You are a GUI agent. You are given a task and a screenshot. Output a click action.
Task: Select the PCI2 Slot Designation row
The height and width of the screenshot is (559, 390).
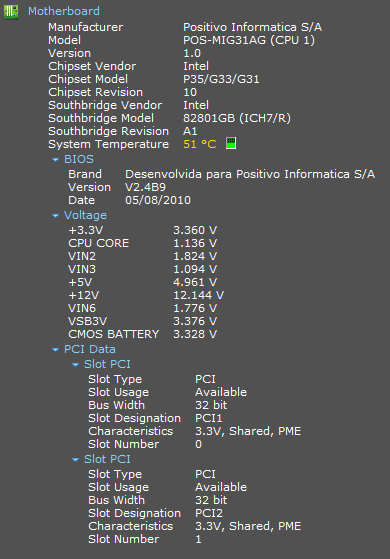pos(155,513)
